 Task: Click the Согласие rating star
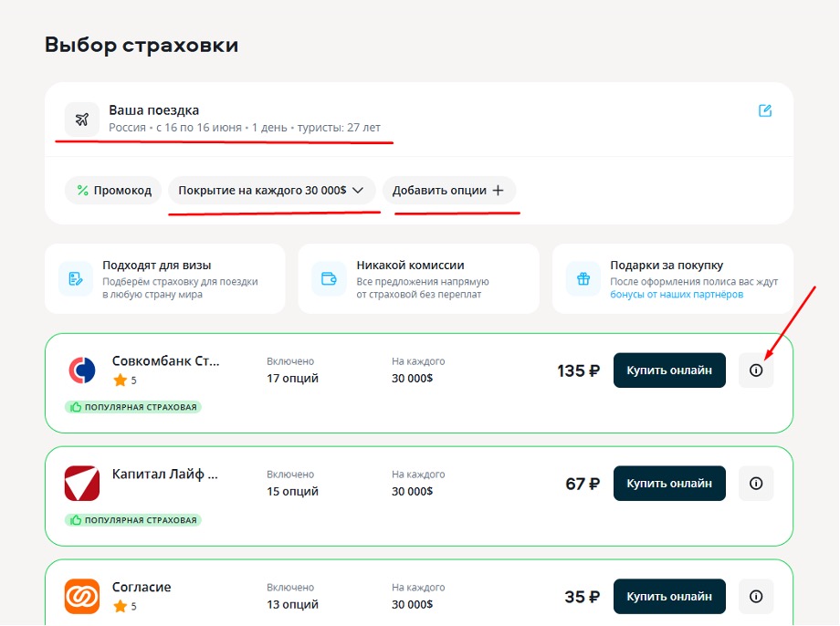pyautogui.click(x=120, y=606)
